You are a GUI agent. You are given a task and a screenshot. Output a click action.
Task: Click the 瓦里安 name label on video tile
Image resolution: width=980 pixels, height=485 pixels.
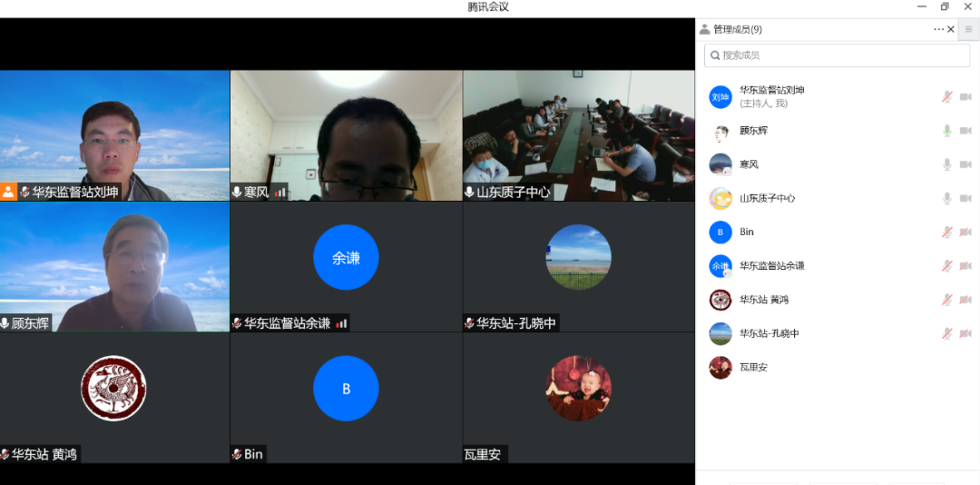[x=483, y=454]
